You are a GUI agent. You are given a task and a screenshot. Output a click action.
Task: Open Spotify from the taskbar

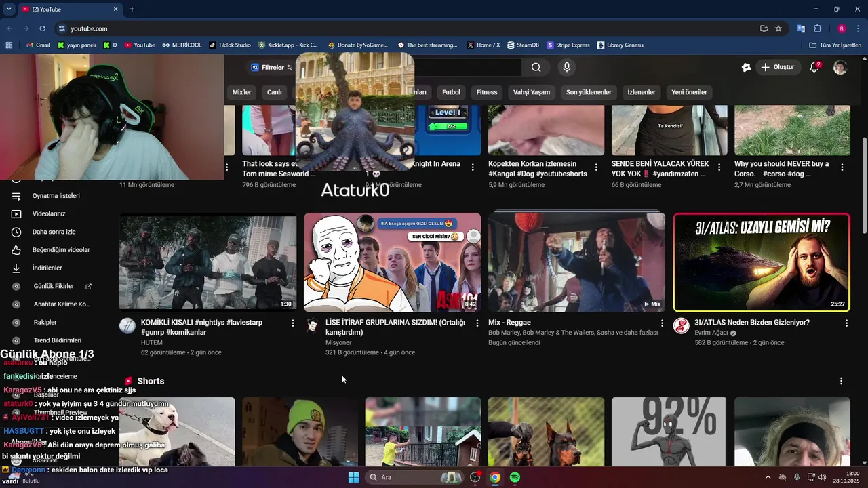coord(515,477)
